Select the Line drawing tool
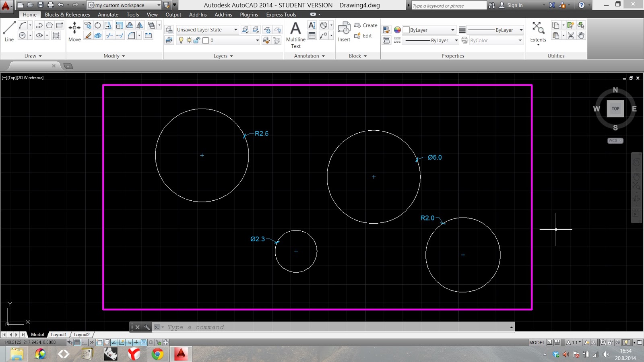Viewport: 644px width, 362px height. click(9, 31)
